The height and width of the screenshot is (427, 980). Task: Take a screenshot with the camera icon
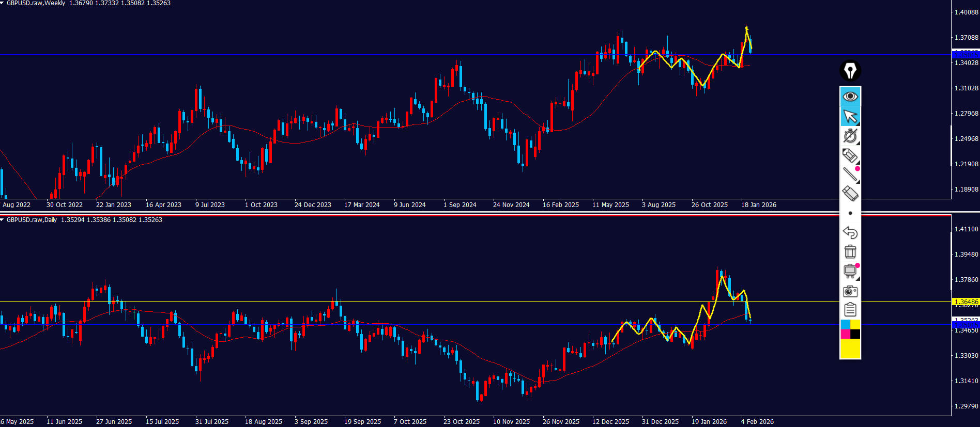pos(850,291)
